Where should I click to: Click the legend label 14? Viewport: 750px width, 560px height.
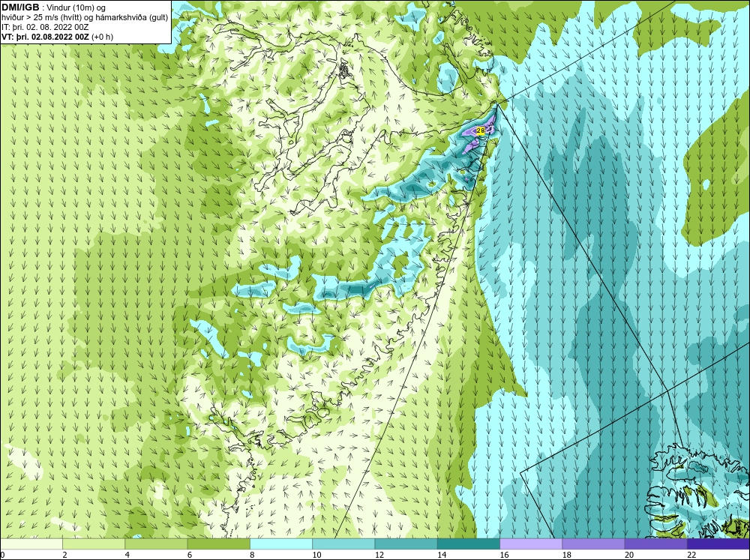tap(442, 555)
